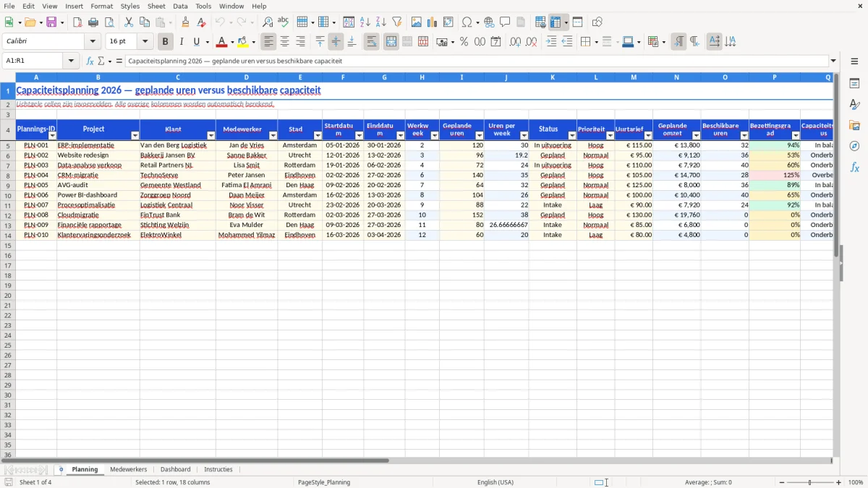The width and height of the screenshot is (868, 488).
Task: Click Sort Ascending icon
Action: point(365,22)
